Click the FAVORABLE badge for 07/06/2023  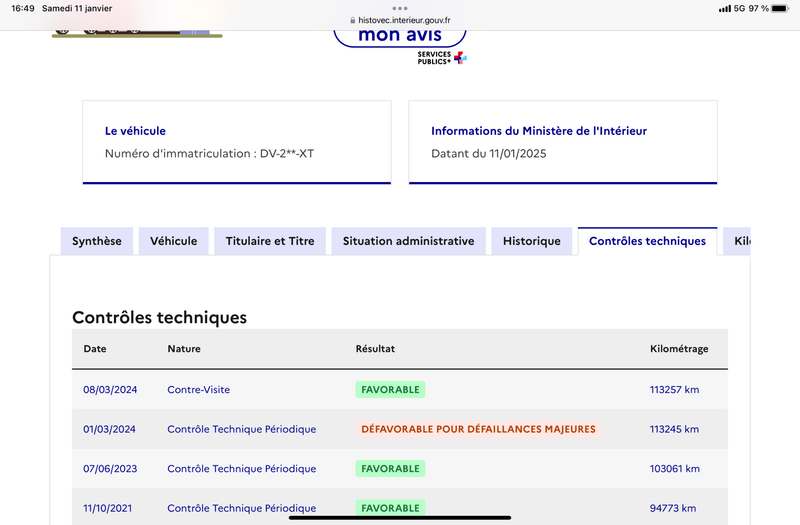[390, 468]
